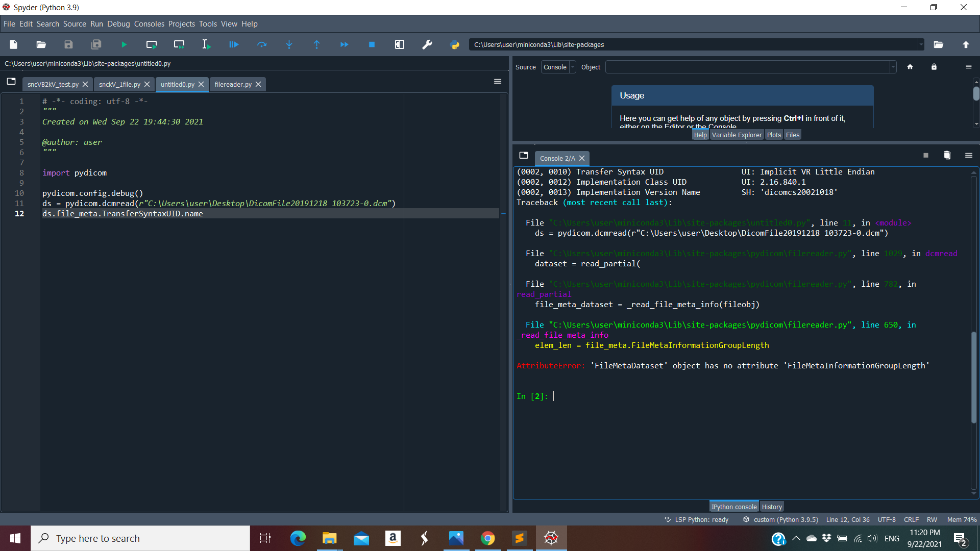Viewport: 980px width, 551px height.
Task: Click the Debug file icon
Action: 234,45
